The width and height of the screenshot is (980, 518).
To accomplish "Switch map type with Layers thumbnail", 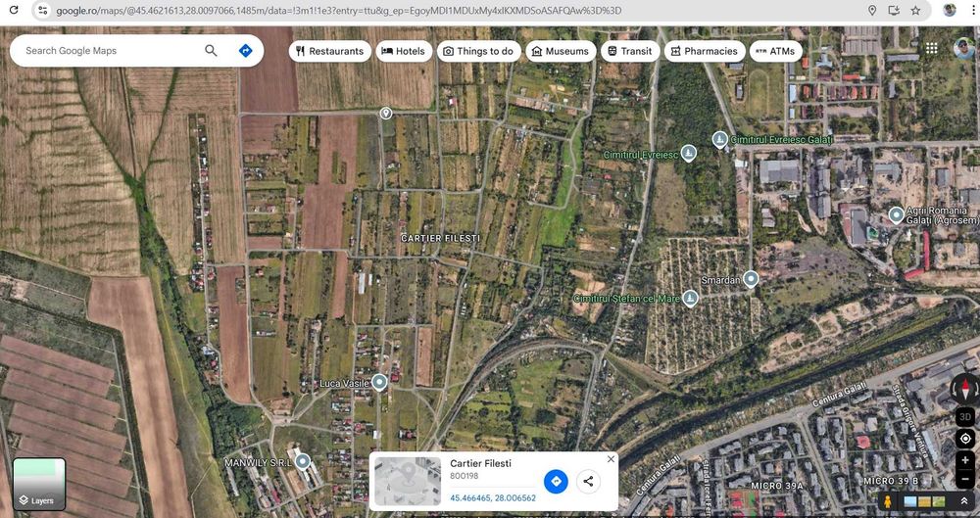I will point(39,485).
